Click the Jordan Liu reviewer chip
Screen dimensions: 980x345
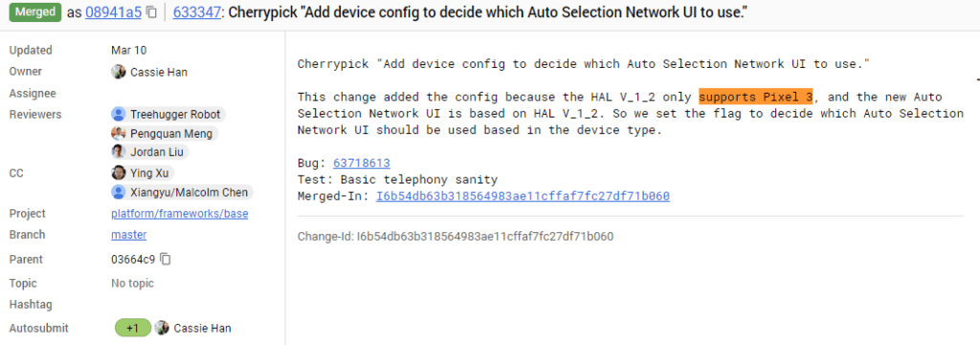coord(150,152)
